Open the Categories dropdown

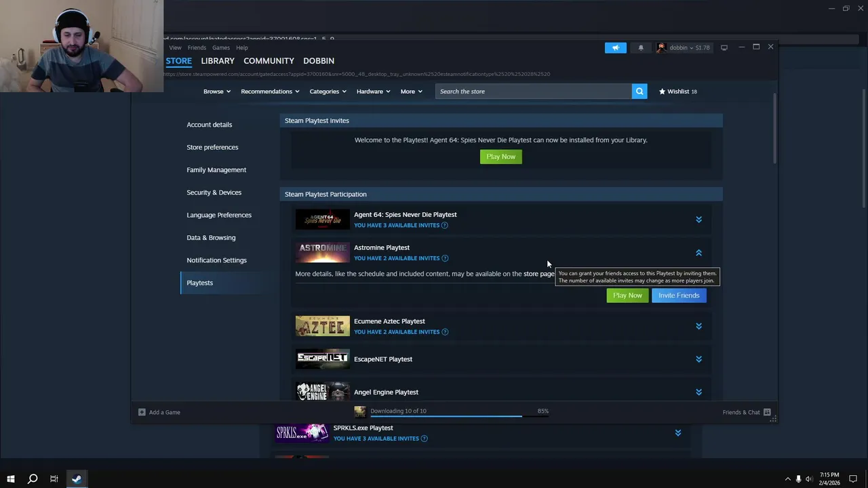click(328, 91)
